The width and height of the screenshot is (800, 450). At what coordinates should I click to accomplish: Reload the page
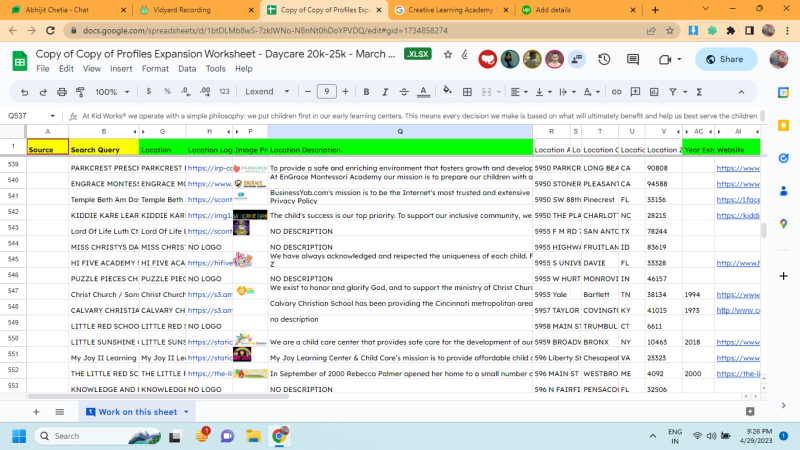coord(50,31)
